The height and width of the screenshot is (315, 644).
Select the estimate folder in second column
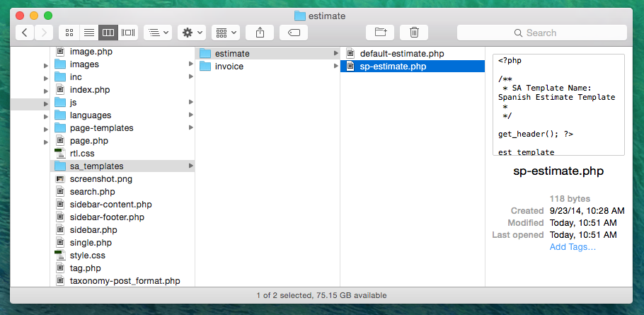pos(268,53)
